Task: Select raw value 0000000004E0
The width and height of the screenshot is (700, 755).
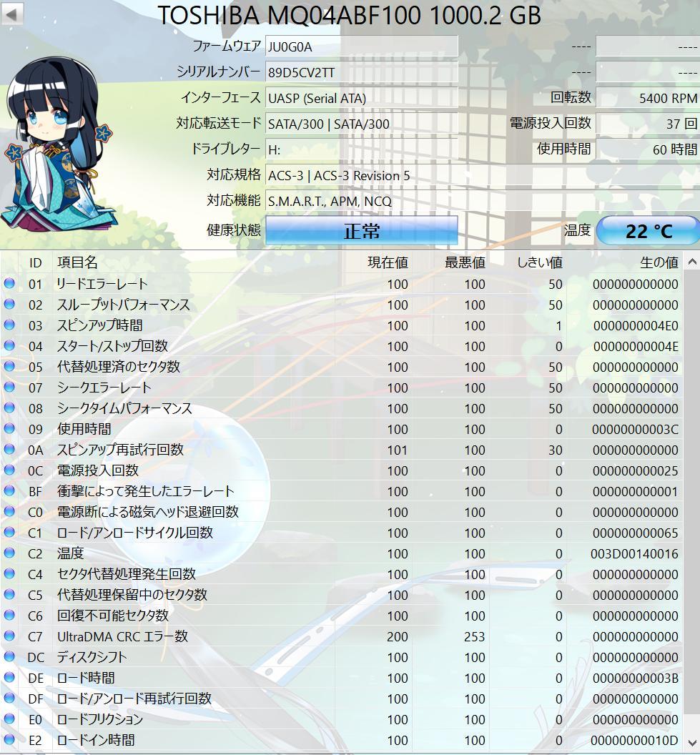Action: click(636, 326)
